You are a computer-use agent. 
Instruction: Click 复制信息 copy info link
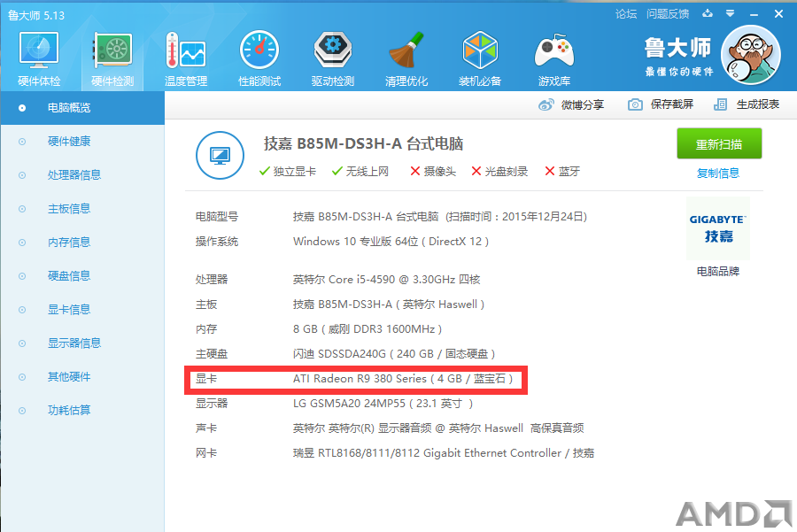tap(717, 173)
